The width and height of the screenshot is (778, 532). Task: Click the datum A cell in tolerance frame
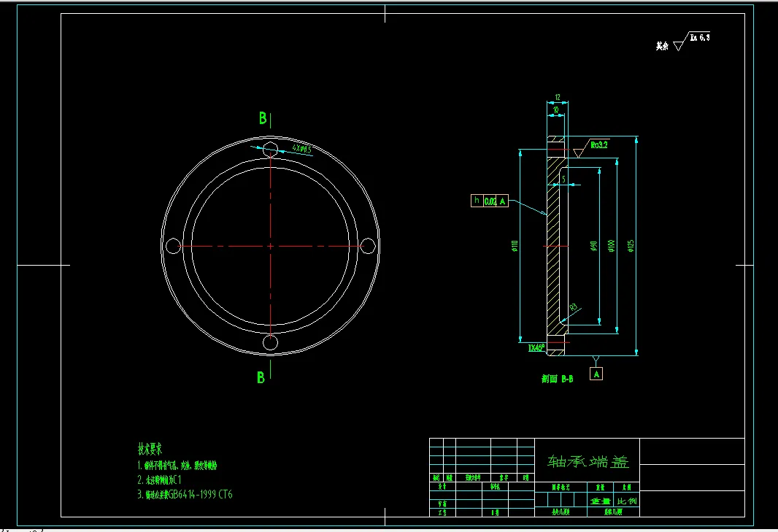coord(502,201)
